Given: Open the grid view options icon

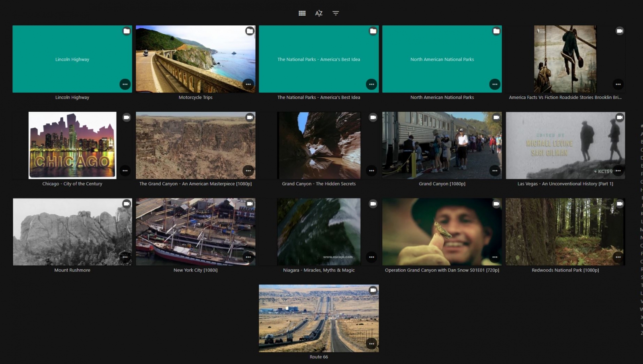Looking at the screenshot, I should pyautogui.click(x=302, y=13).
